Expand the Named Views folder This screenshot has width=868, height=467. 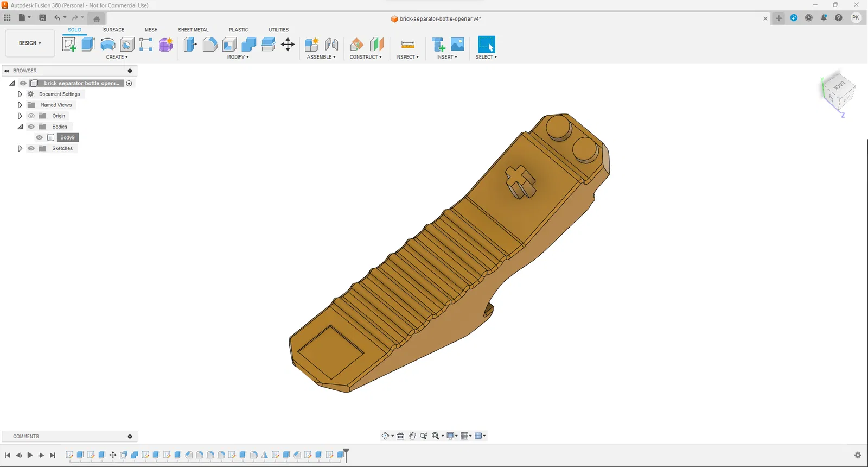[20, 105]
